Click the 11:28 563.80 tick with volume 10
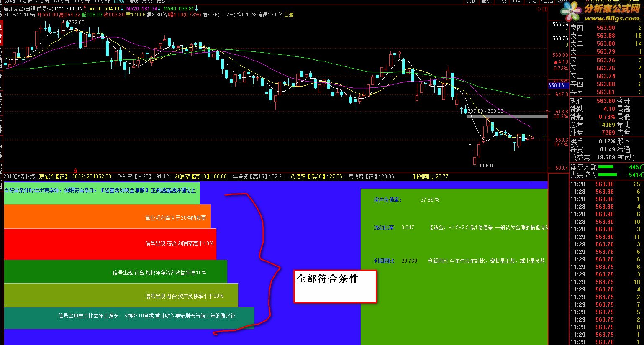This screenshot has width=644, height=345. coord(606,222)
